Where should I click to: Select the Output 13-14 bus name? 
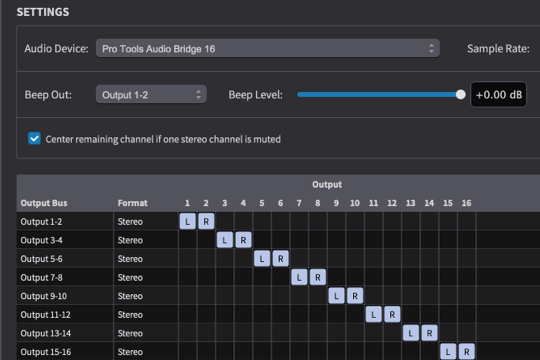pos(45,333)
